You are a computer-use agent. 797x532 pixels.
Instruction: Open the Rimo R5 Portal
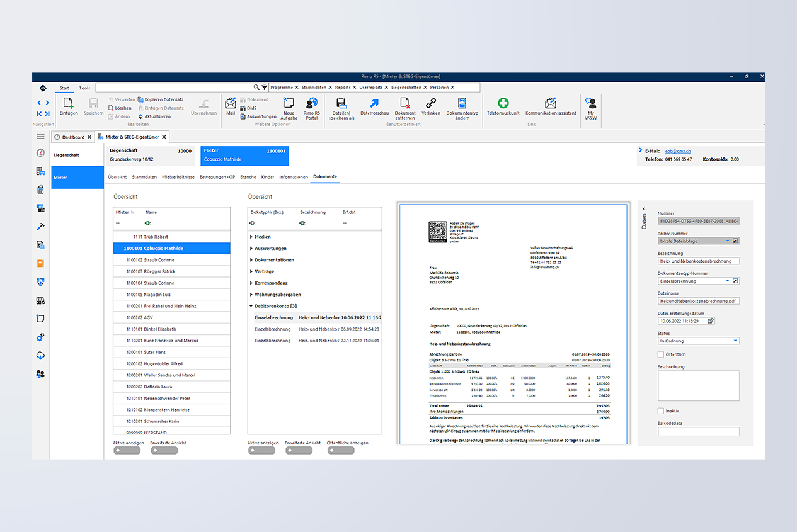click(x=312, y=107)
